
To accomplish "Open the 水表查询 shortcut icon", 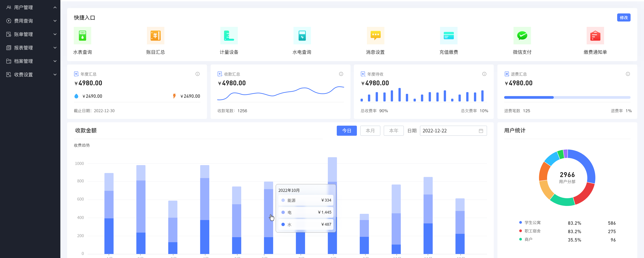I will [x=82, y=36].
